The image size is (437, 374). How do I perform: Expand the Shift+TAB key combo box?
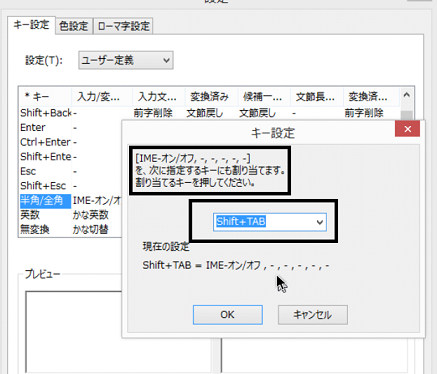point(320,222)
